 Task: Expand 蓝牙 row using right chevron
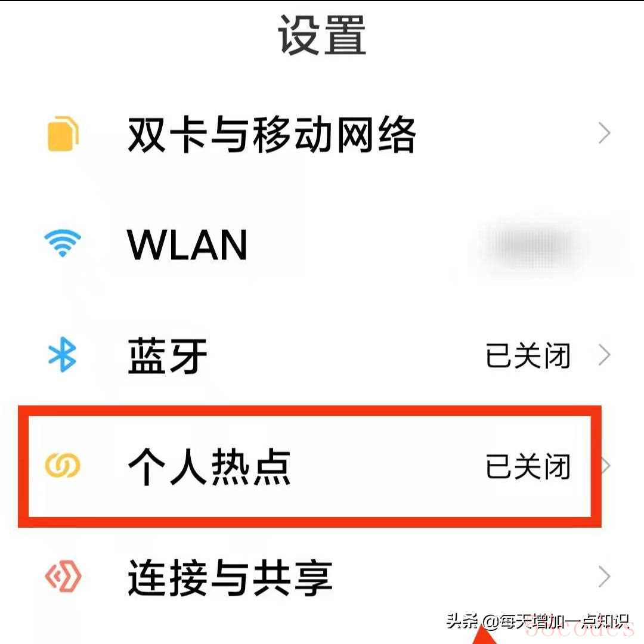[x=604, y=355]
